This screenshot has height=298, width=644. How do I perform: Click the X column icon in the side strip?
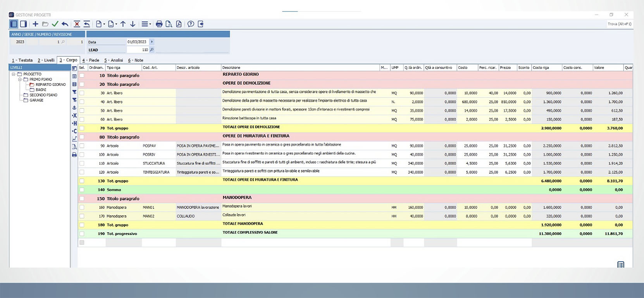click(74, 115)
